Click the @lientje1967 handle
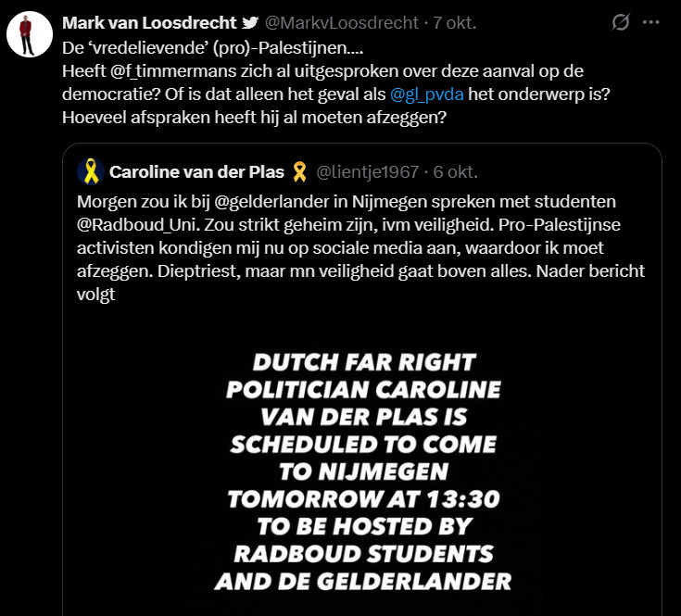Viewport: 681px width, 616px height. 370,171
